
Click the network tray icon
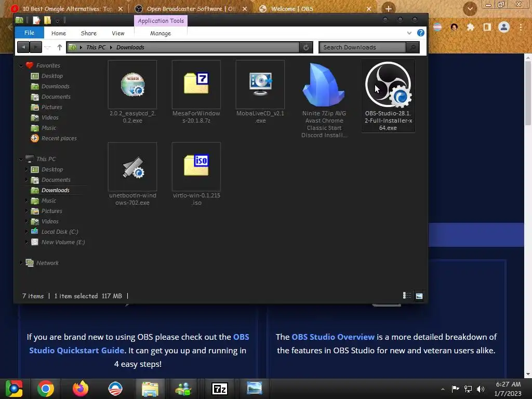(x=468, y=389)
